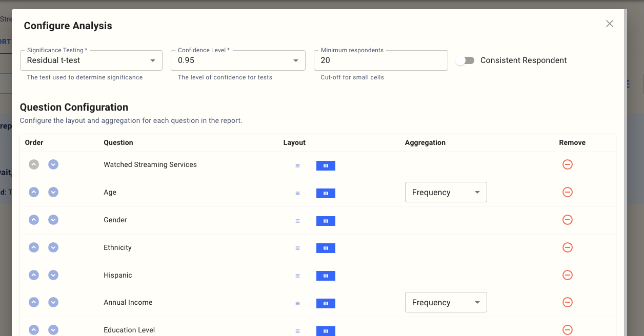Enable the Consistent Respondent switch

[x=465, y=60]
